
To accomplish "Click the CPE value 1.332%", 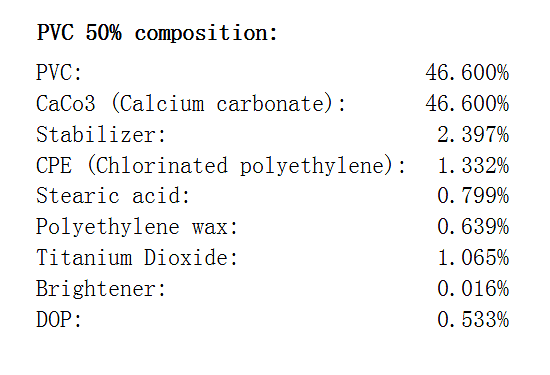I will click(473, 165).
